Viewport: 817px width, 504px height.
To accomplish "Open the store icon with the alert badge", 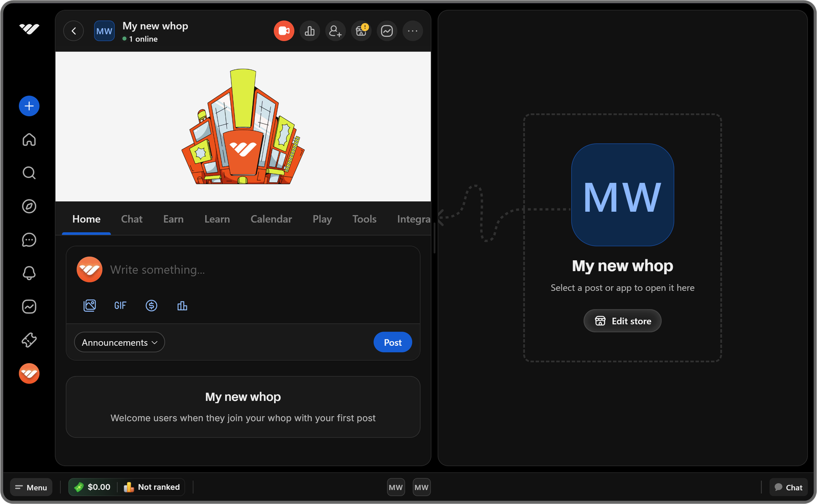I will [x=361, y=31].
